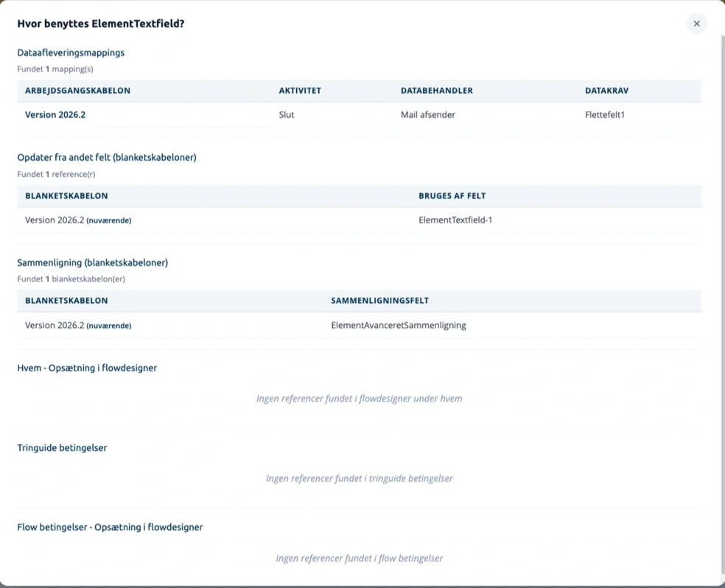Click 'Ingen referencer fundet i tringuide betingelser'
This screenshot has height=588, width=725.
360,478
